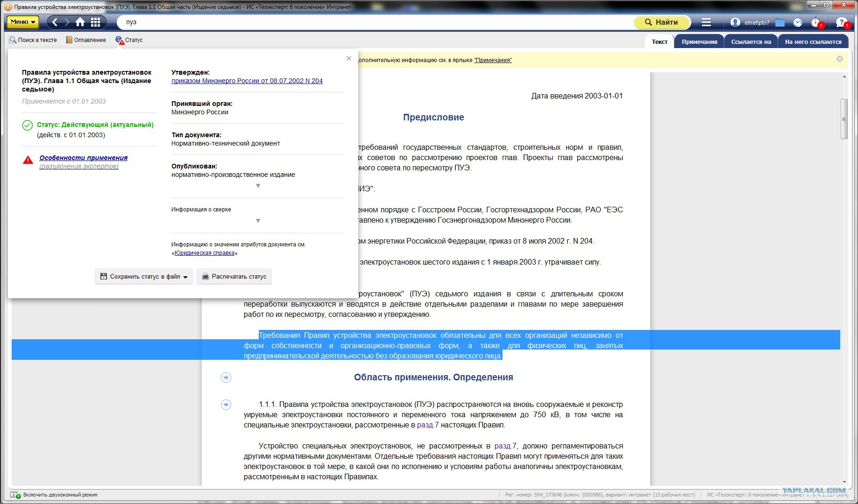858x504 pixels.
Task: Jump using arrow beside 'Область применения'
Action: (226, 378)
